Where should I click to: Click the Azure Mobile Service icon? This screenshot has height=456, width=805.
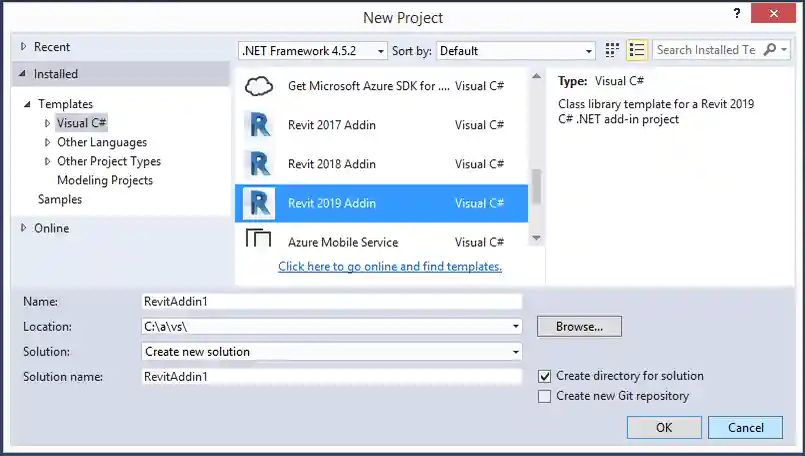tap(259, 240)
